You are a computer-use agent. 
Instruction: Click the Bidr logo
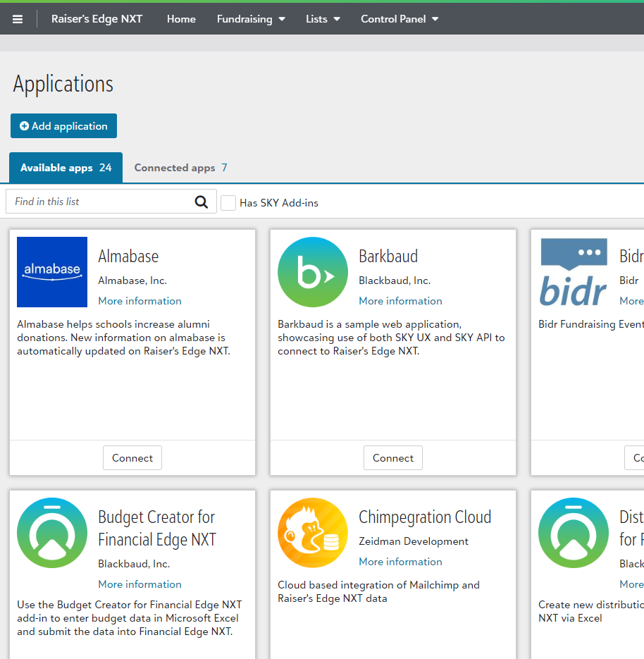pyautogui.click(x=574, y=272)
